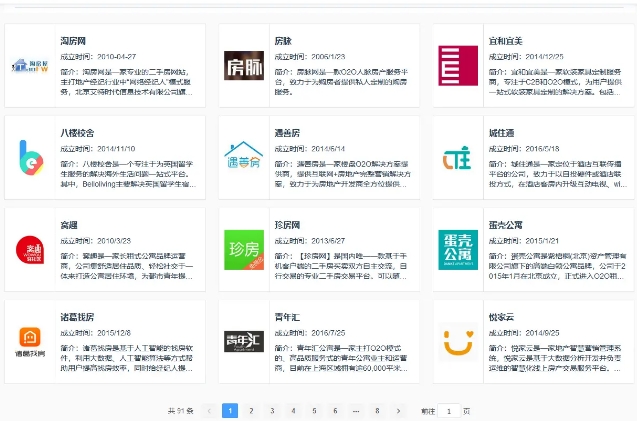641x421 pixels.
Task: Go to page 5
Action: click(x=314, y=411)
